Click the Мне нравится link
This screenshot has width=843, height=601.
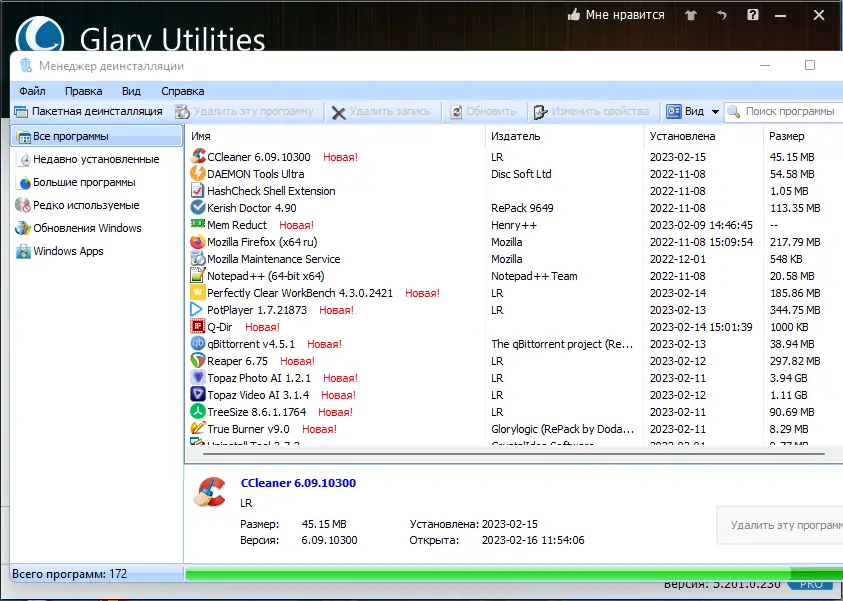pos(625,15)
